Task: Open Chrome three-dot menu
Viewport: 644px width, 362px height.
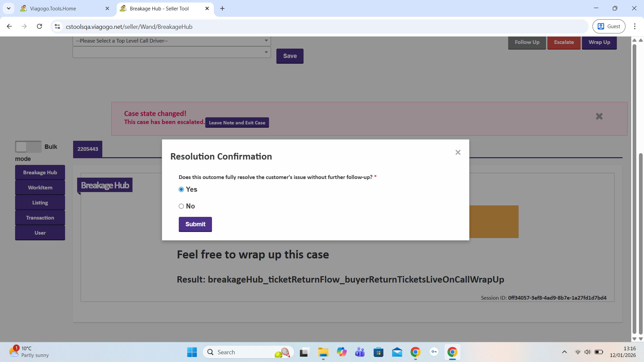Action: point(635,26)
